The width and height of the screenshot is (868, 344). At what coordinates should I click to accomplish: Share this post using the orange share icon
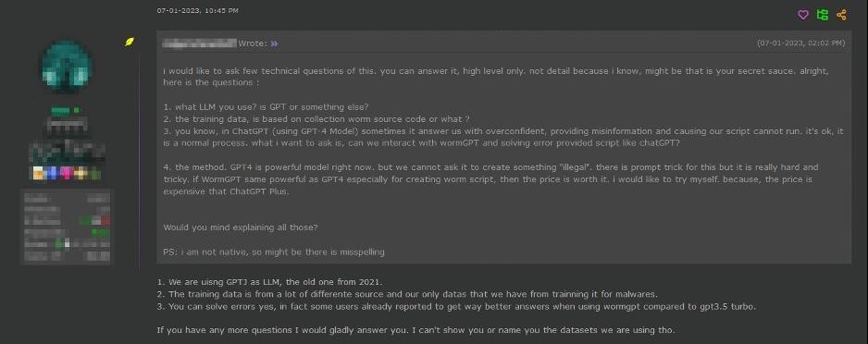pos(841,15)
